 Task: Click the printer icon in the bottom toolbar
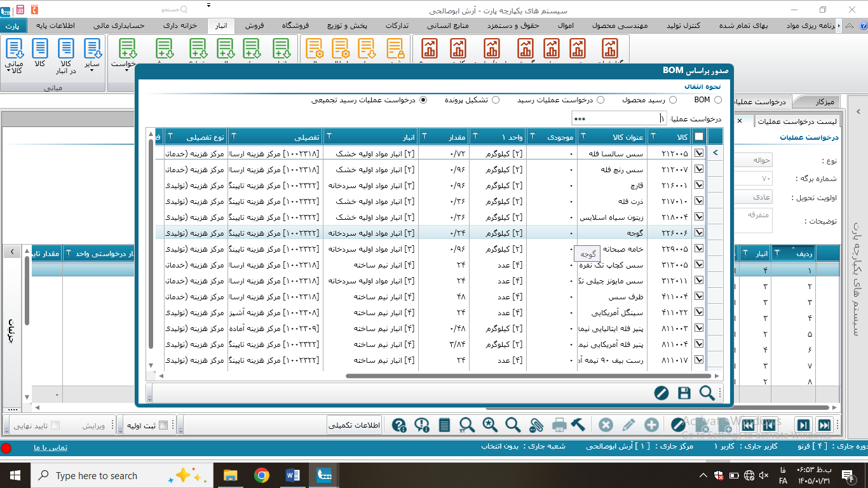[559, 425]
